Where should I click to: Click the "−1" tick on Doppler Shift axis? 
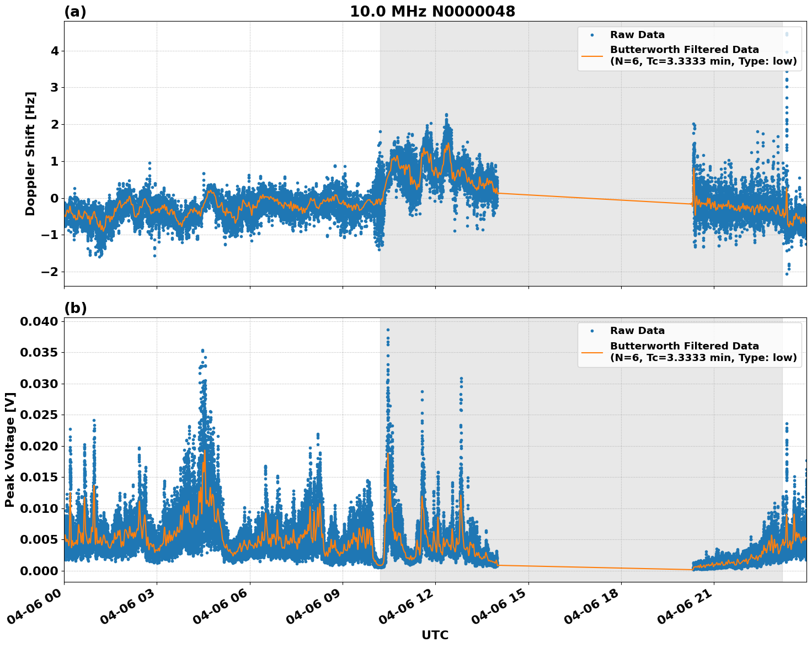(50, 235)
